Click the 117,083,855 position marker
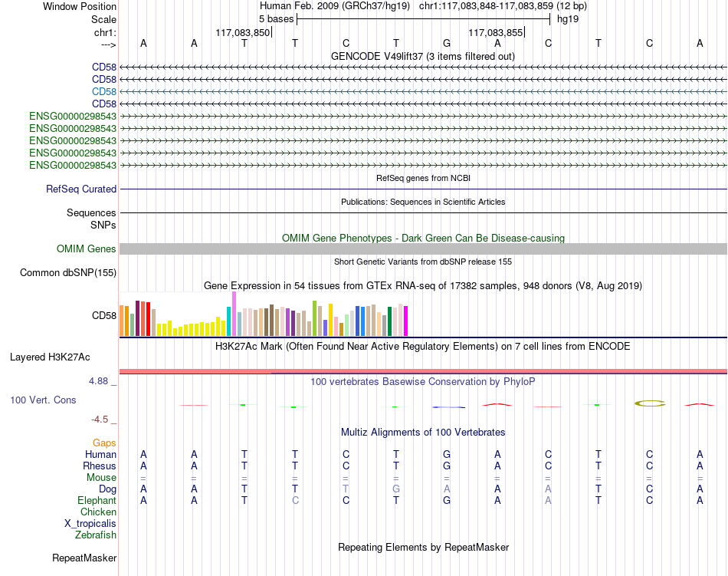Image resolution: width=728 pixels, height=576 pixels. coord(497,32)
